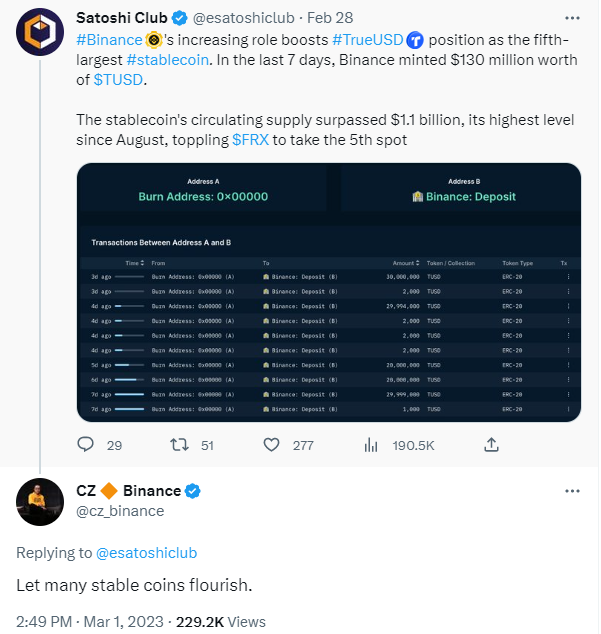Screen dimensions: 601x634
Task: Open Satoshi Club profile avatar
Action: pos(40,32)
